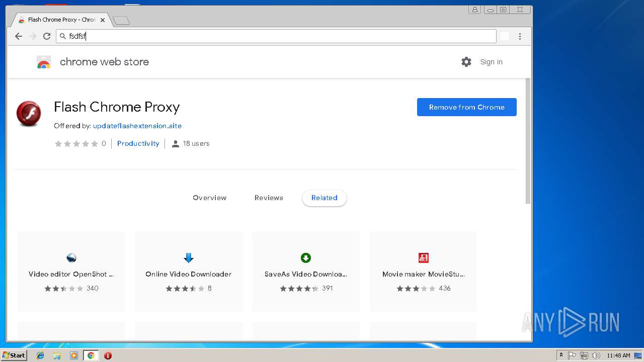
Task: Click the SaveAs Video Downloader green icon
Action: point(306,258)
